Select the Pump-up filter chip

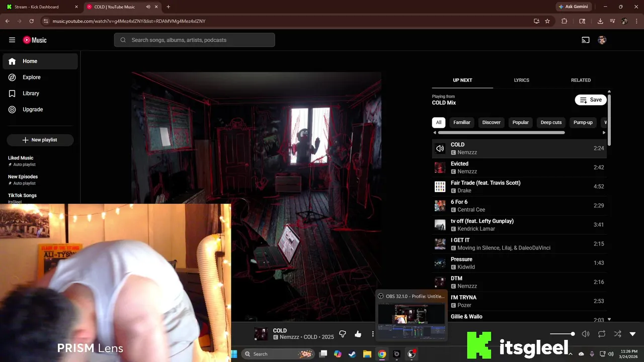[x=583, y=122]
